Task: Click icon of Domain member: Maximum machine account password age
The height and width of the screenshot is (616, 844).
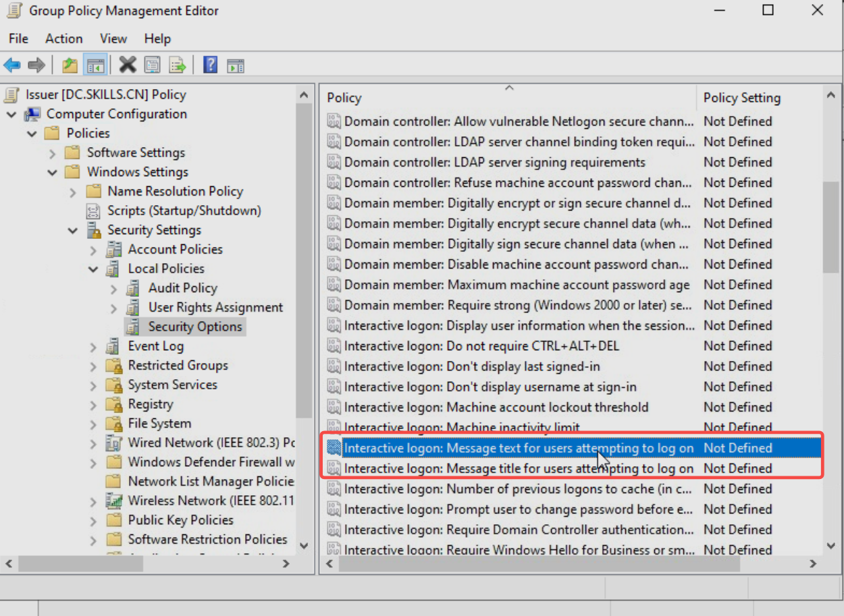Action: (334, 285)
